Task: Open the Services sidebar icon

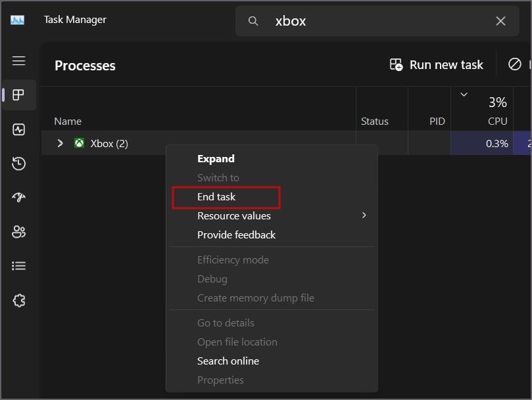Action: pos(18,300)
